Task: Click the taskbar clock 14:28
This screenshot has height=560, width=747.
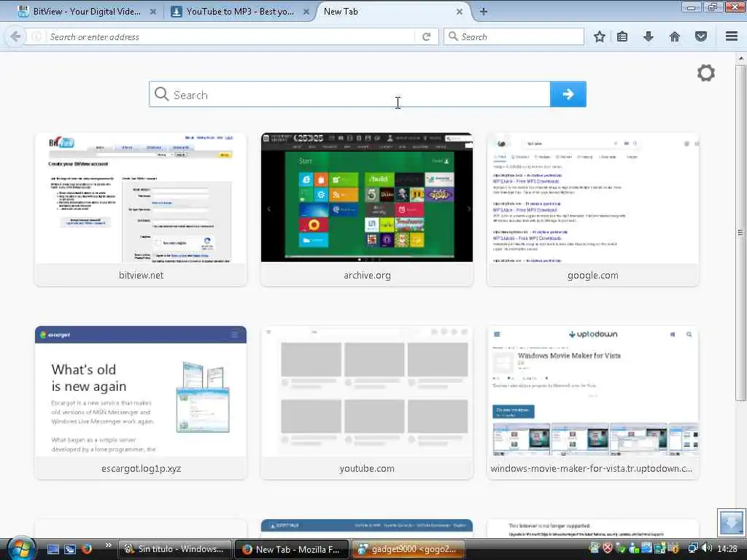Action: (x=727, y=548)
